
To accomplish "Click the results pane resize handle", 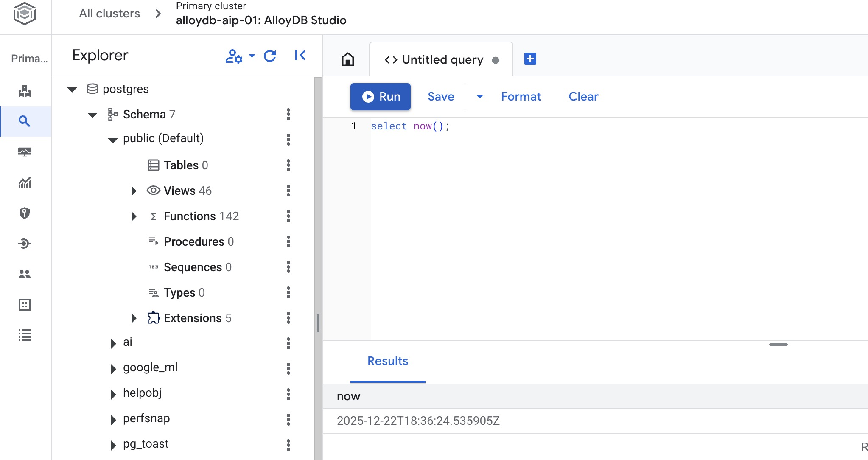I will coord(778,345).
